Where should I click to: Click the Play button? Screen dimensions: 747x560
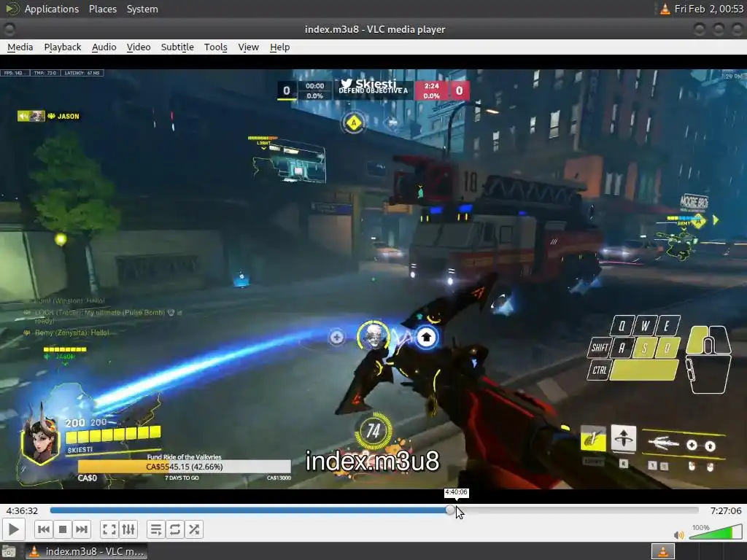[x=13, y=529]
